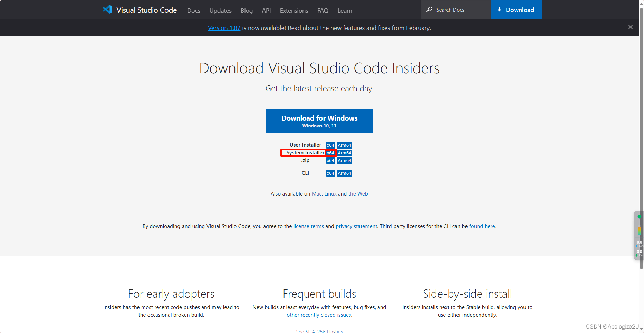The image size is (644, 333).
Task: Open the Extensions navigation link
Action: click(x=294, y=11)
